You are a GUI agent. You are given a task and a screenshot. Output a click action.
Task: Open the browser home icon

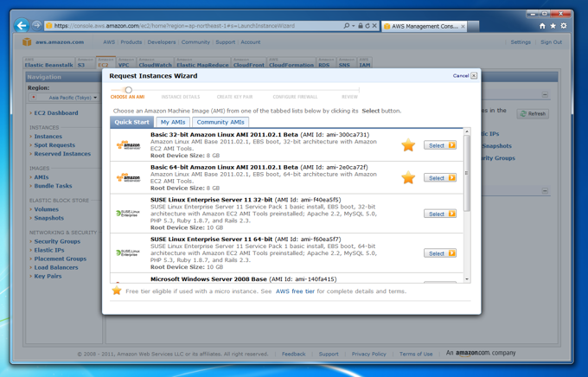coord(542,26)
